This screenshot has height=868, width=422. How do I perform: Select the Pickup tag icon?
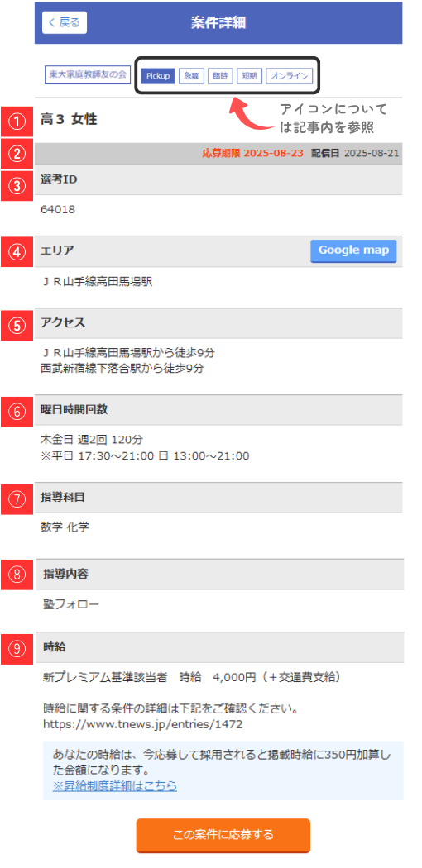(158, 76)
